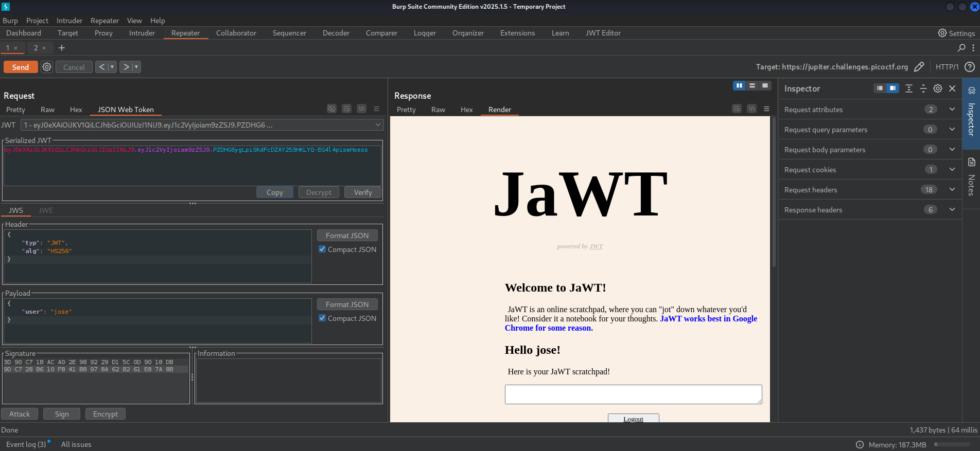Switch to the Proxy tab
The image size is (980, 451).
click(x=103, y=33)
